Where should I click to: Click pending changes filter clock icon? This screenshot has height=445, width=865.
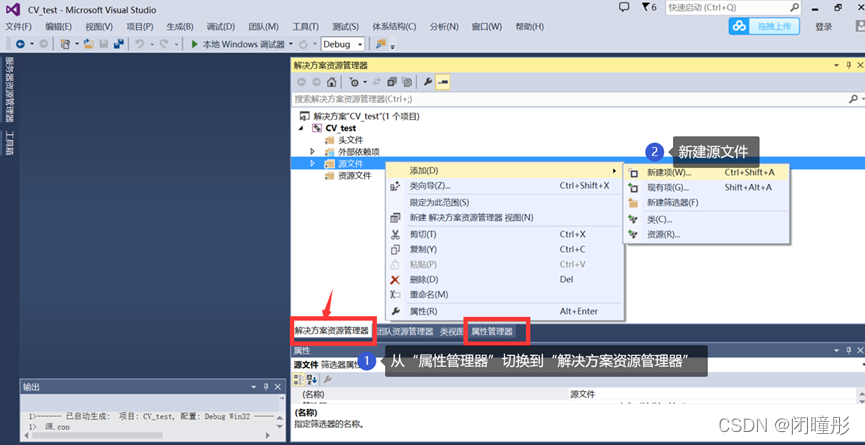(354, 82)
